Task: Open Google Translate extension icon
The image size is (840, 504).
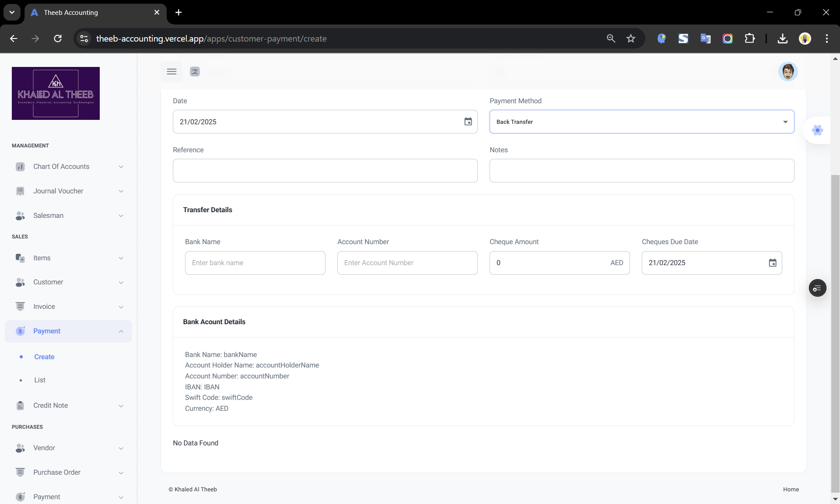Action: click(705, 38)
